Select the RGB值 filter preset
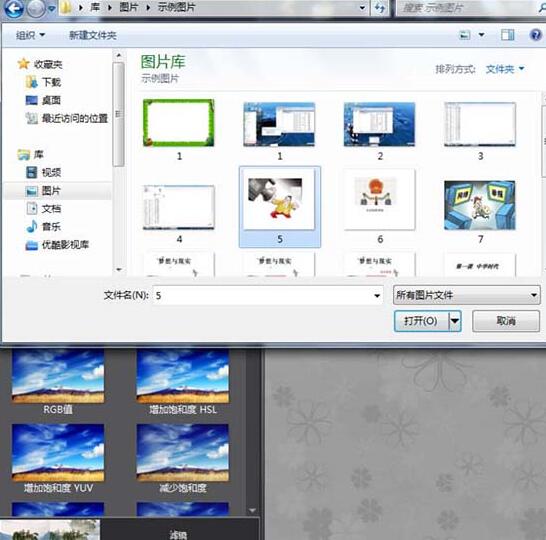The height and width of the screenshot is (540, 546). 58,382
